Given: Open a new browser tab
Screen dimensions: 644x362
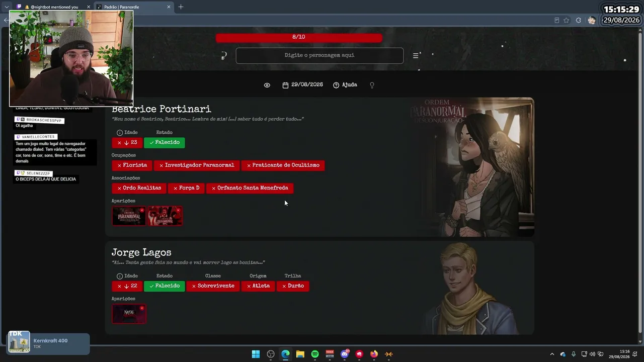Looking at the screenshot, I should [x=181, y=7].
